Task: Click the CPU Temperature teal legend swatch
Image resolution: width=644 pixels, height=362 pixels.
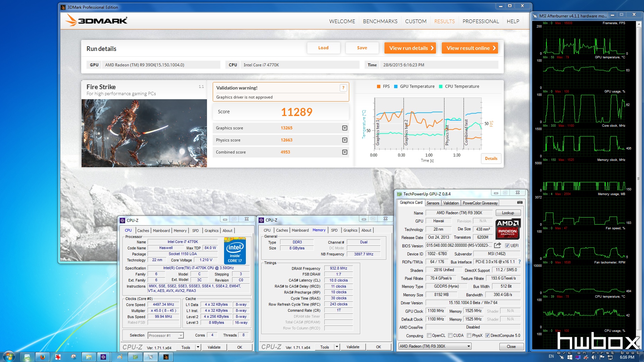Action: (441, 86)
